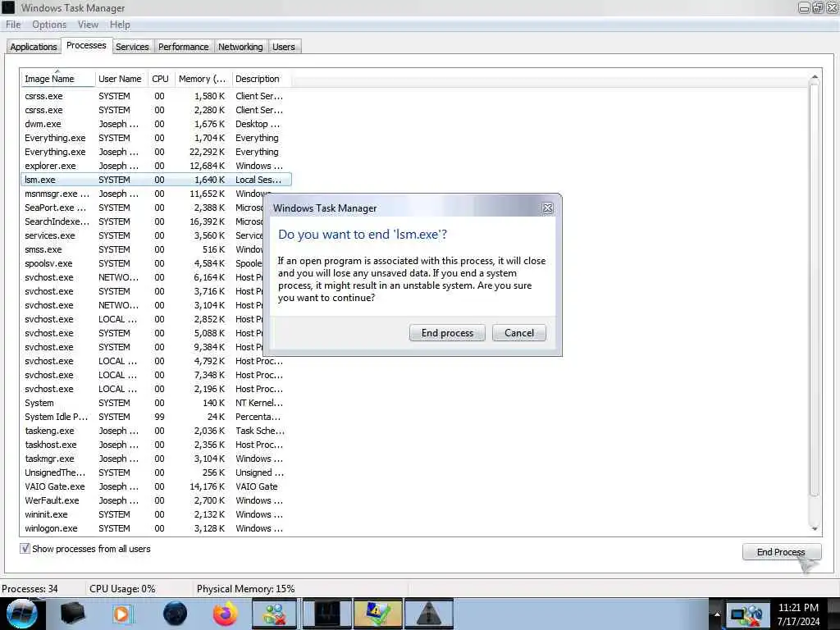Screen dimensions: 840x630
Task: Select the lsm.exe process row
Action: click(x=156, y=180)
